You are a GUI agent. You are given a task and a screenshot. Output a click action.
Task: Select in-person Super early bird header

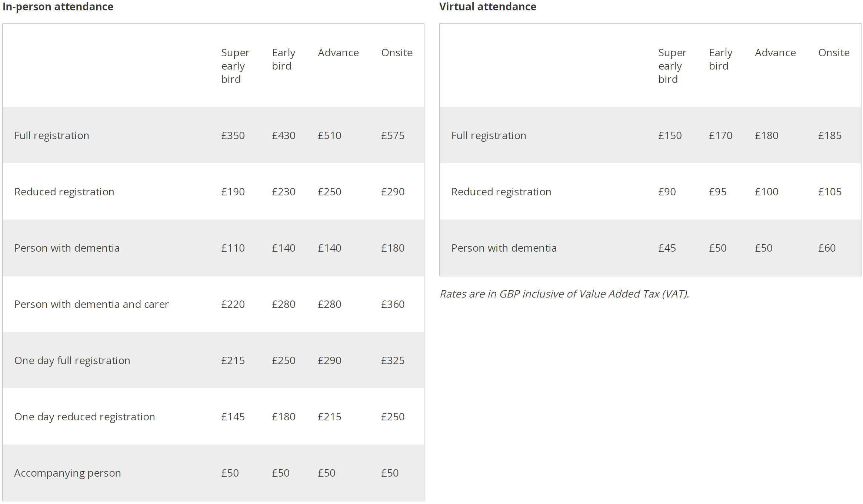coord(235,66)
